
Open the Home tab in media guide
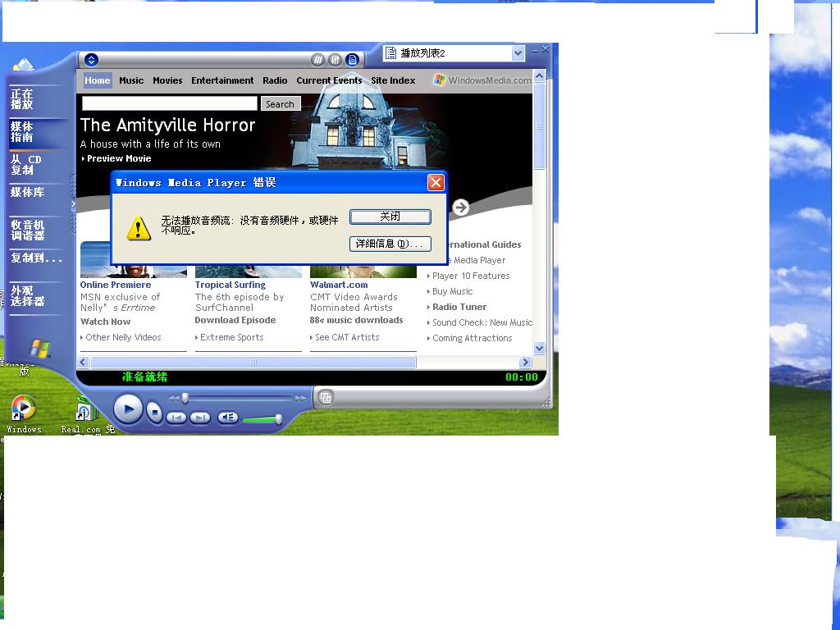(x=98, y=80)
